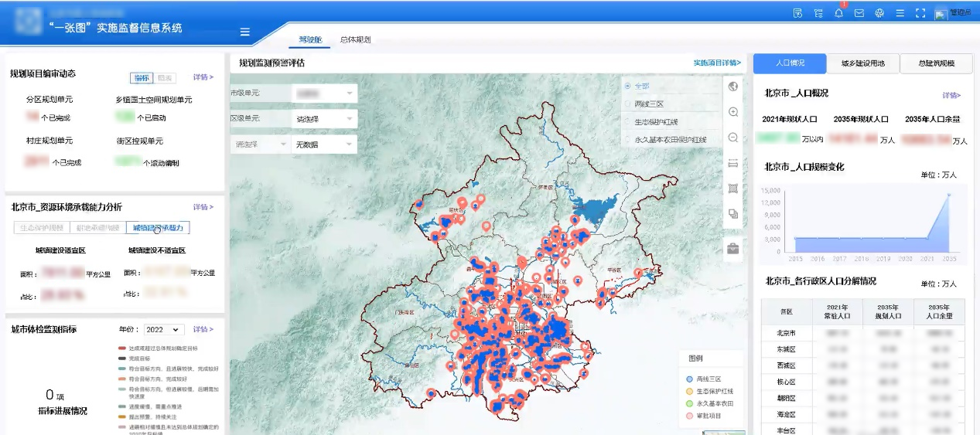Expand the 无数据 dropdown
The image size is (980, 435).
323,144
